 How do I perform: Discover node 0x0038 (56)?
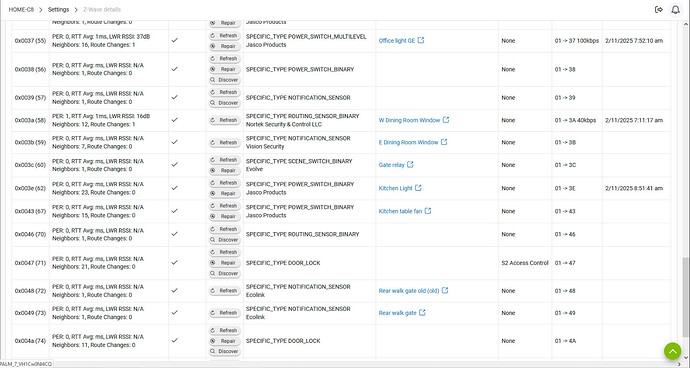click(x=224, y=80)
